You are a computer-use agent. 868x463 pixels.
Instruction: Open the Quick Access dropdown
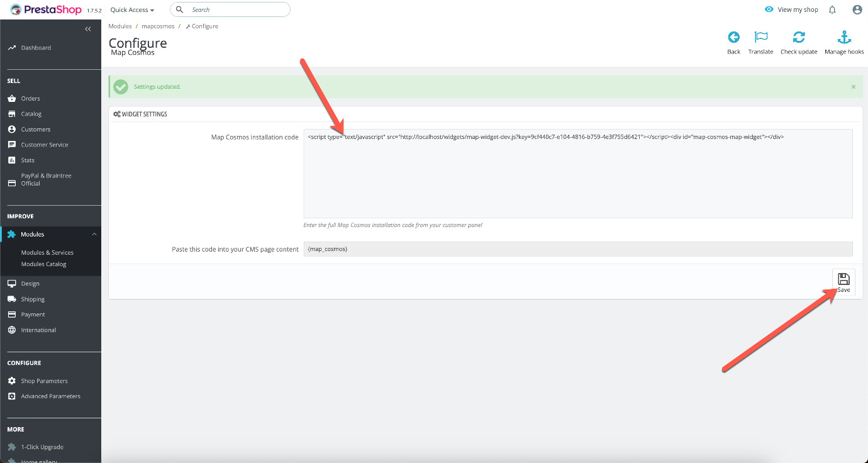pos(132,10)
